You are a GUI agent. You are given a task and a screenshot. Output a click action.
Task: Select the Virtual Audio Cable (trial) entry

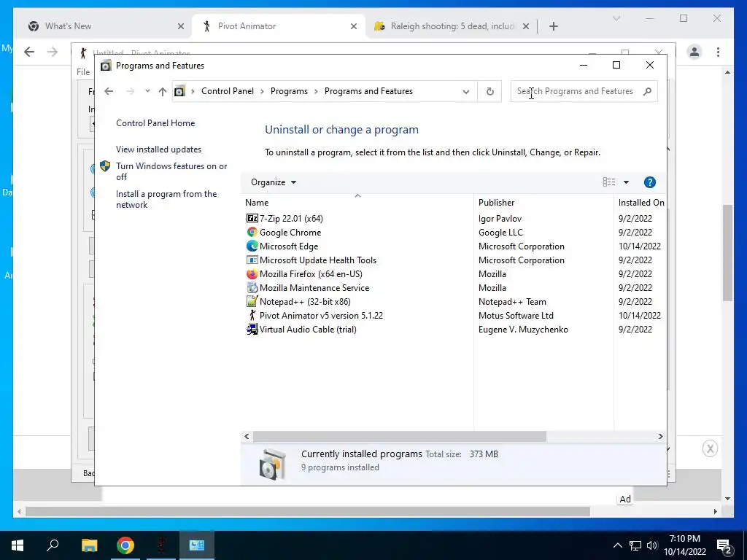308,329
